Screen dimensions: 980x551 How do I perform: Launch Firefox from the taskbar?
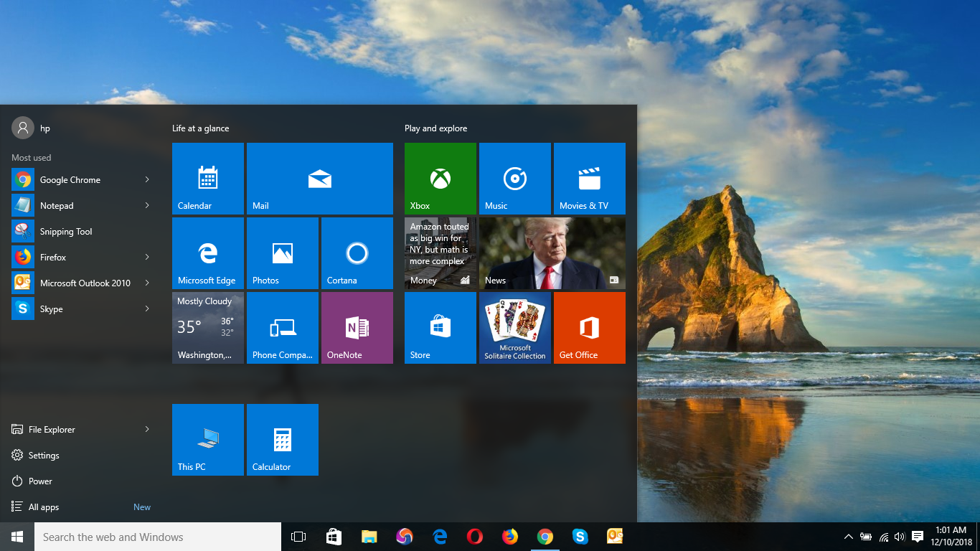pos(509,537)
